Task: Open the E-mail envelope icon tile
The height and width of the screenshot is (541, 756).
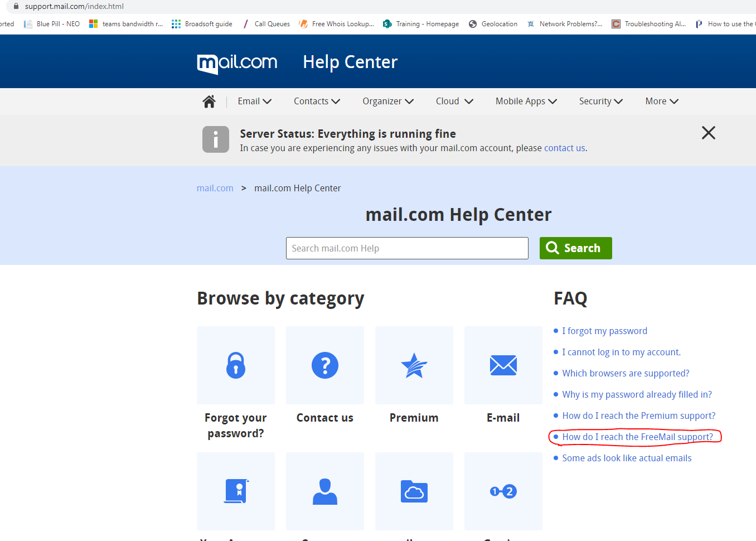Action: (503, 365)
